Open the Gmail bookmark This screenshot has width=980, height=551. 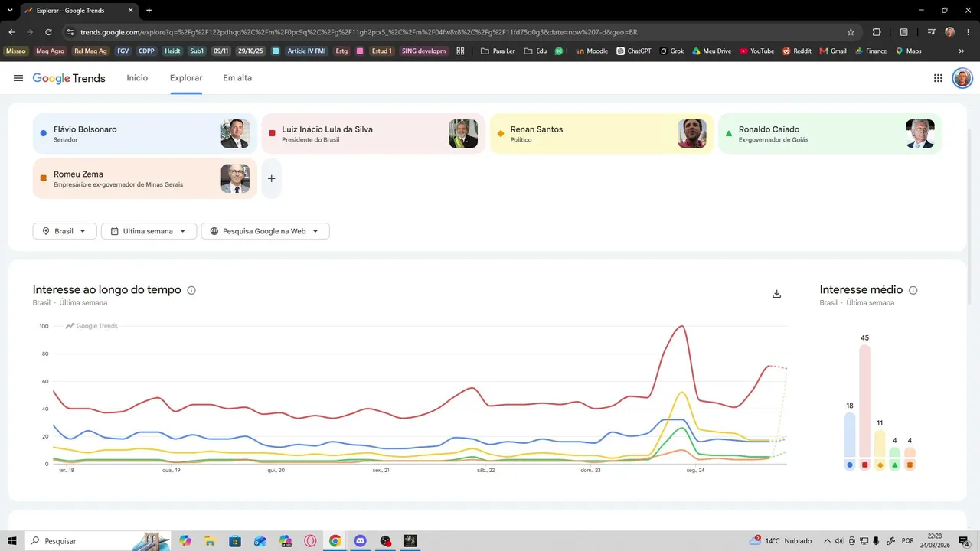832,51
